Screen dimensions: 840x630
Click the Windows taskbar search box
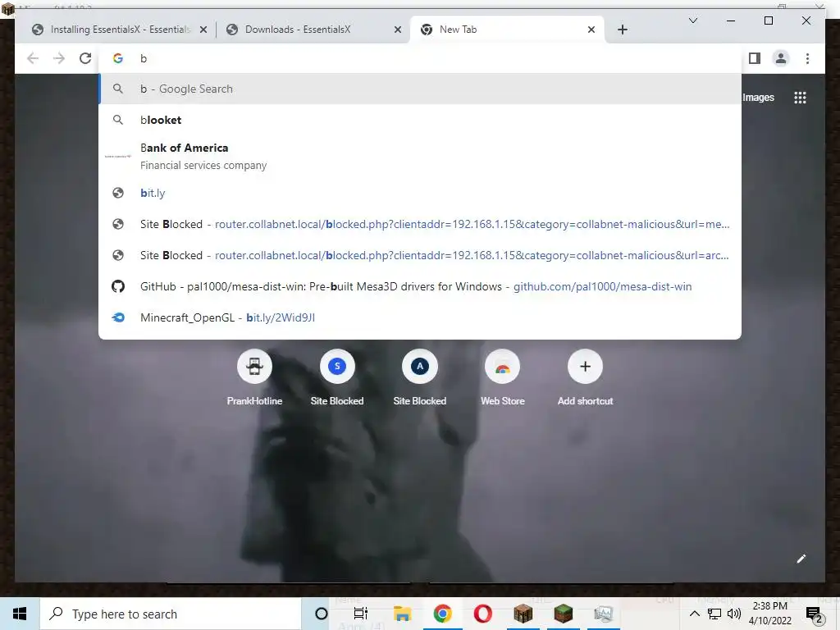[x=171, y=614]
